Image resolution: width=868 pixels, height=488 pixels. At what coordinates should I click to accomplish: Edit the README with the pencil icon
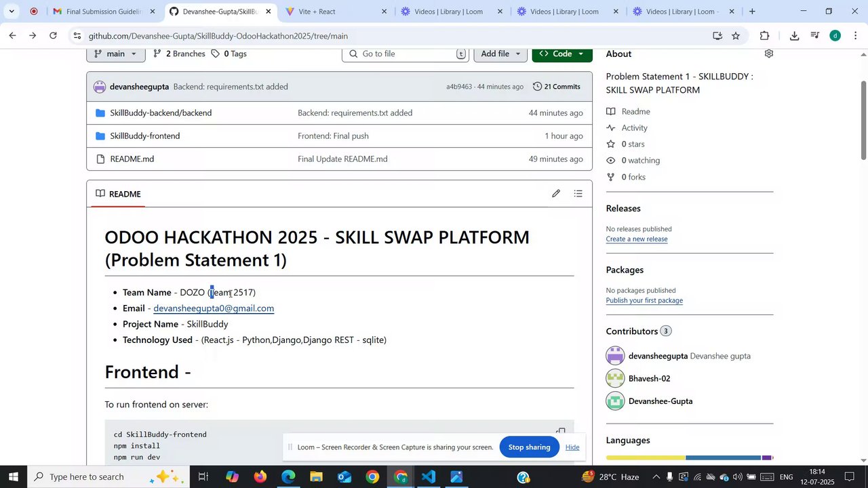pos(556,194)
